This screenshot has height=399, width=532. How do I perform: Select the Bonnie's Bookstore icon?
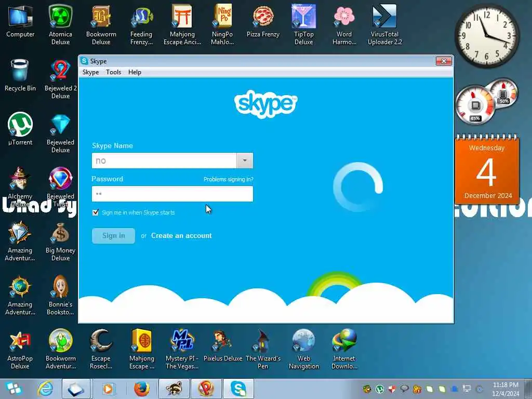pyautogui.click(x=60, y=295)
